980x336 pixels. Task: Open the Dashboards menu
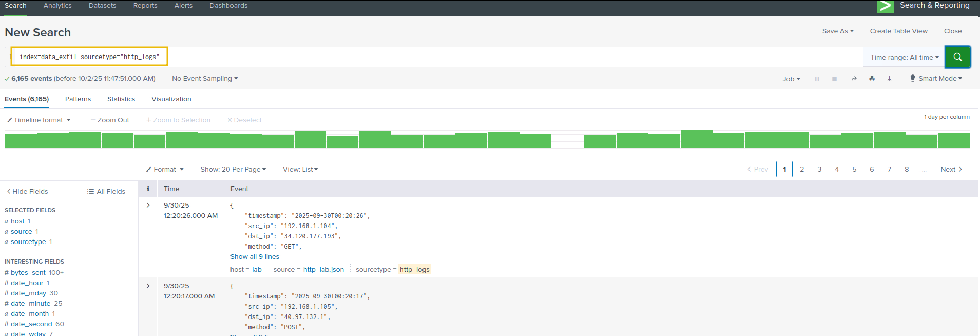(228, 6)
